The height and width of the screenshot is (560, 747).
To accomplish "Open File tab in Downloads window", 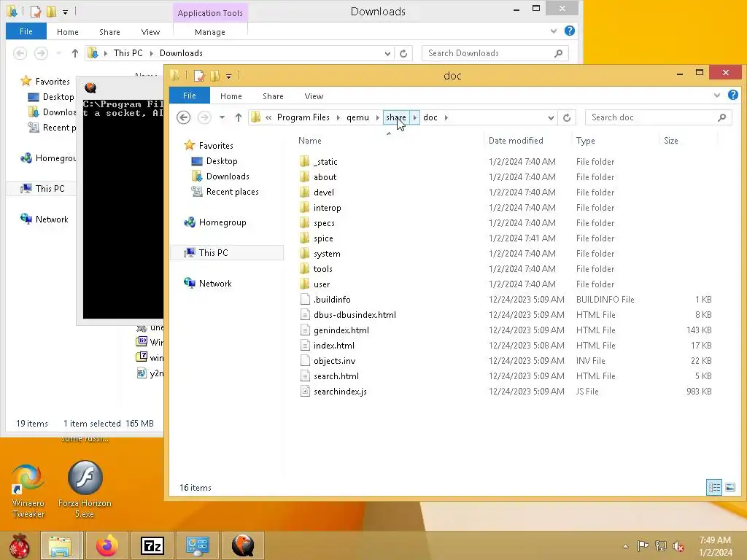I will click(x=26, y=31).
